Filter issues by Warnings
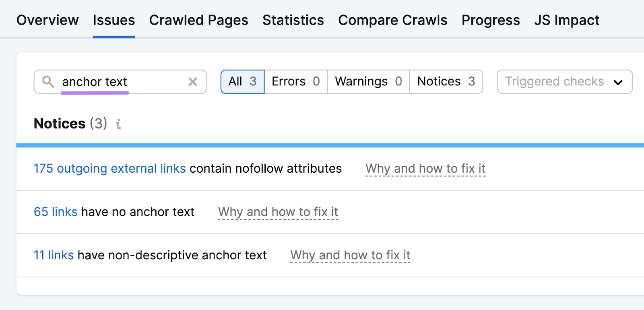Image resolution: width=644 pixels, height=310 pixels. [368, 82]
